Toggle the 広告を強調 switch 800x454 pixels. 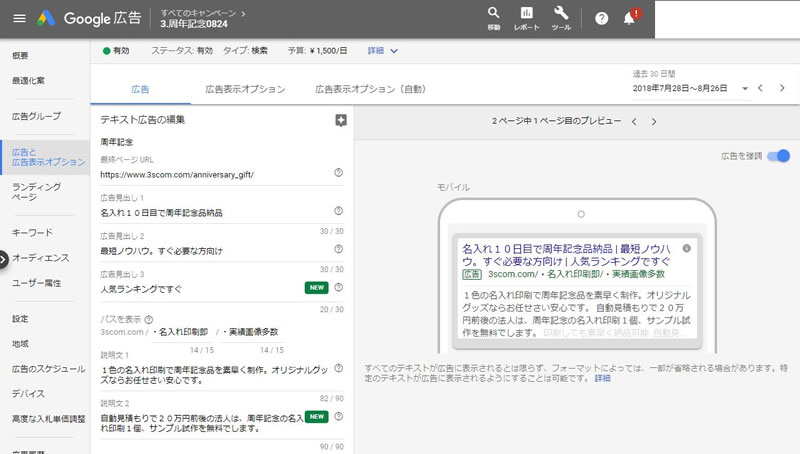pyautogui.click(x=778, y=156)
